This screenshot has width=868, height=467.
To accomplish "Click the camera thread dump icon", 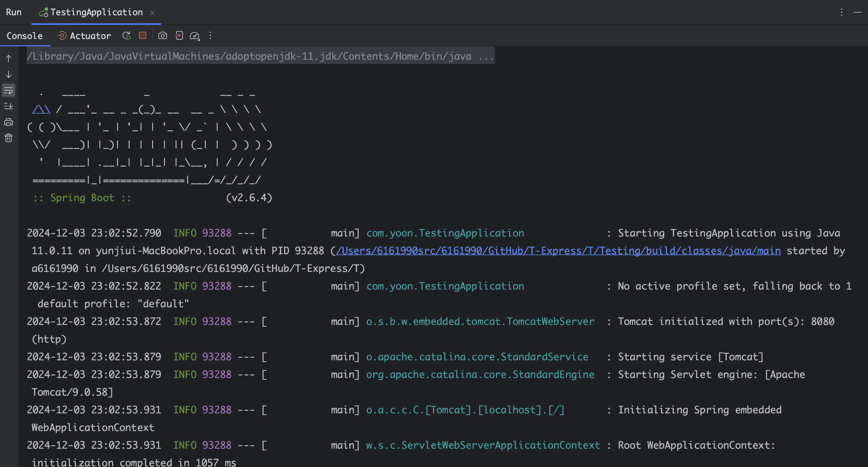I will point(163,36).
